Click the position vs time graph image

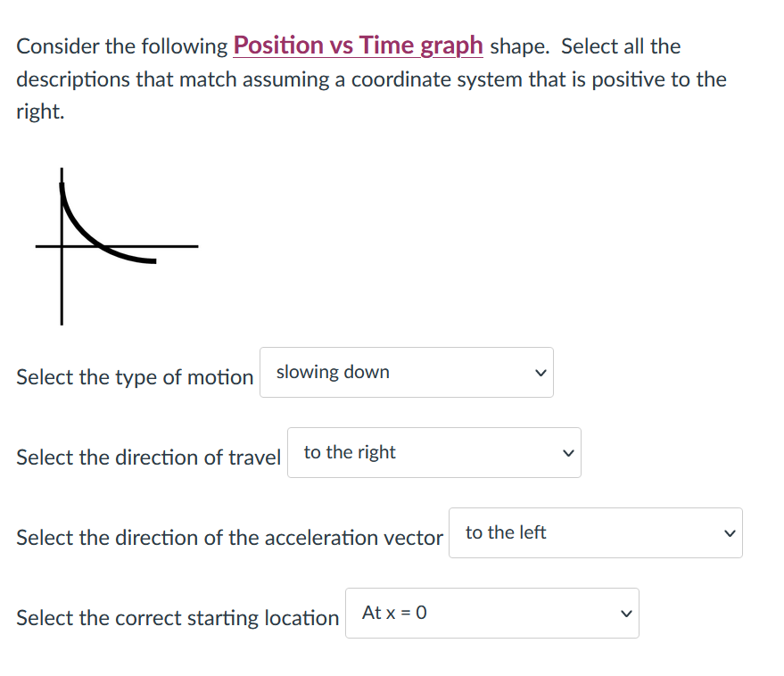117,246
